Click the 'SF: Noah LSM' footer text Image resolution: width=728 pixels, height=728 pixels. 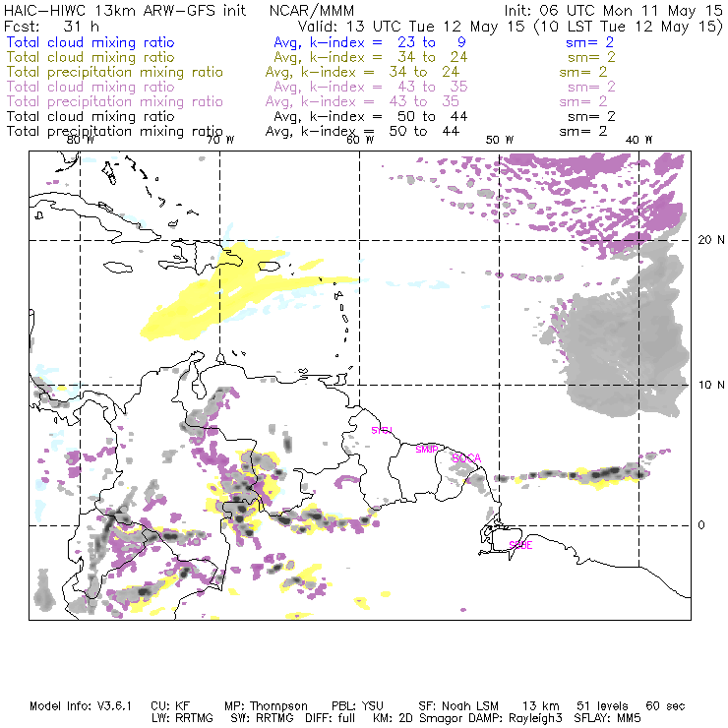[458, 706]
